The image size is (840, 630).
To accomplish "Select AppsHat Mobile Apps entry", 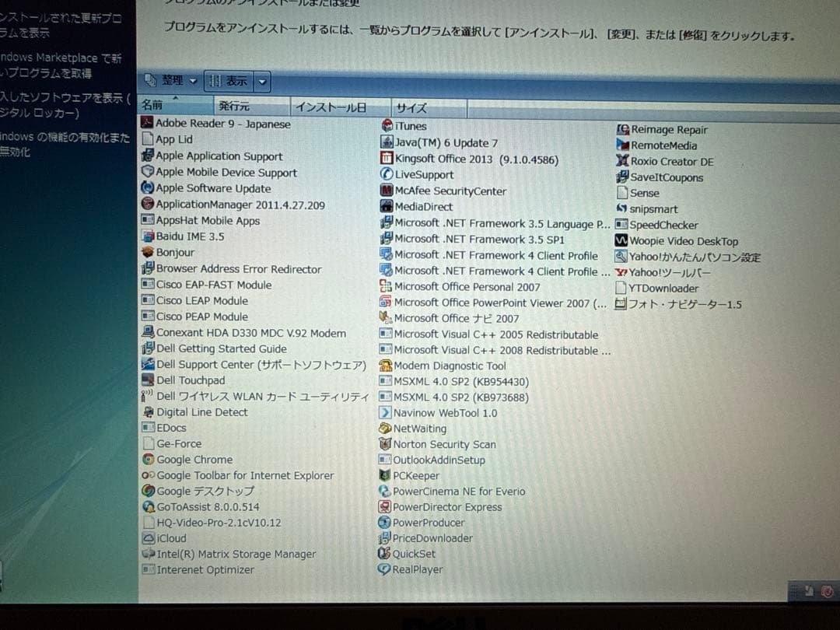I will [201, 220].
